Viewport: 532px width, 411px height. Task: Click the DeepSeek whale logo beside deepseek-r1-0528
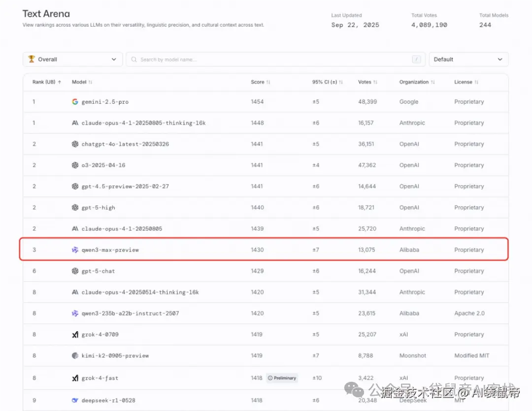tap(75, 401)
